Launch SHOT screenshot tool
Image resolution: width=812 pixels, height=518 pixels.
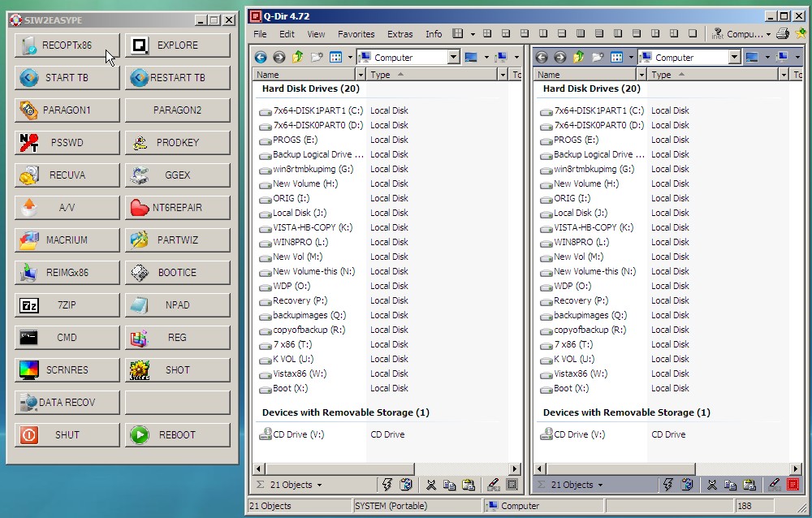point(178,370)
